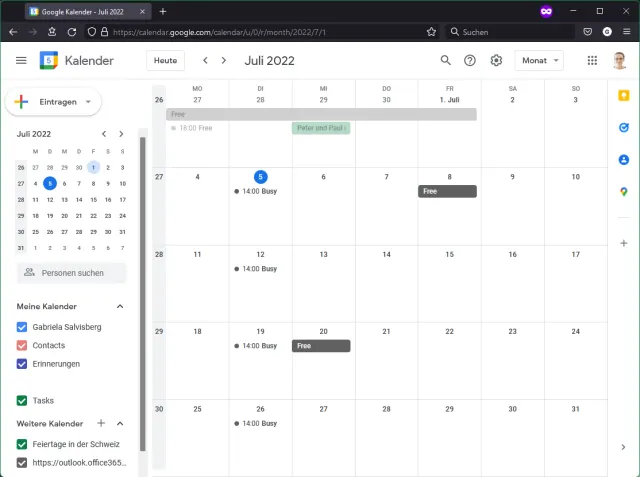Open 14:00 Busy event on July 5
This screenshot has height=477, width=640.
click(256, 191)
